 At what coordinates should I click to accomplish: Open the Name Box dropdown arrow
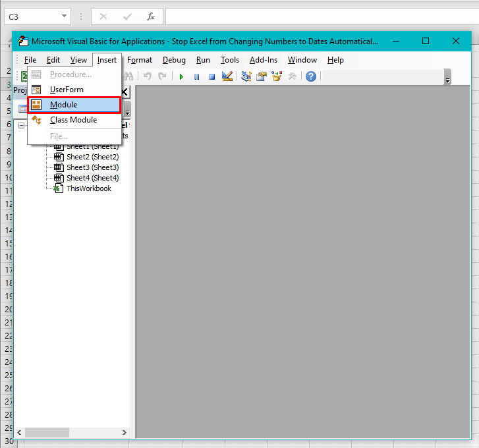(x=64, y=16)
